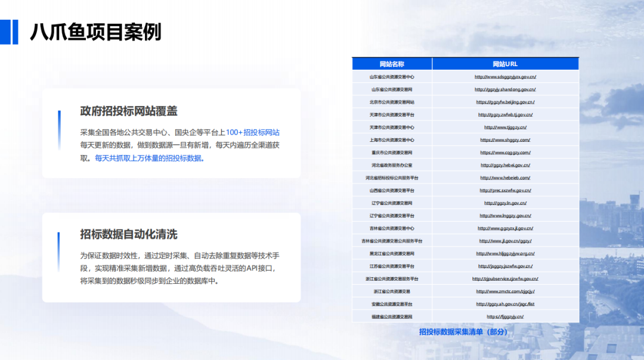Visit the www.tjggzy.cn link
The width and height of the screenshot is (644, 360).
tap(505, 128)
